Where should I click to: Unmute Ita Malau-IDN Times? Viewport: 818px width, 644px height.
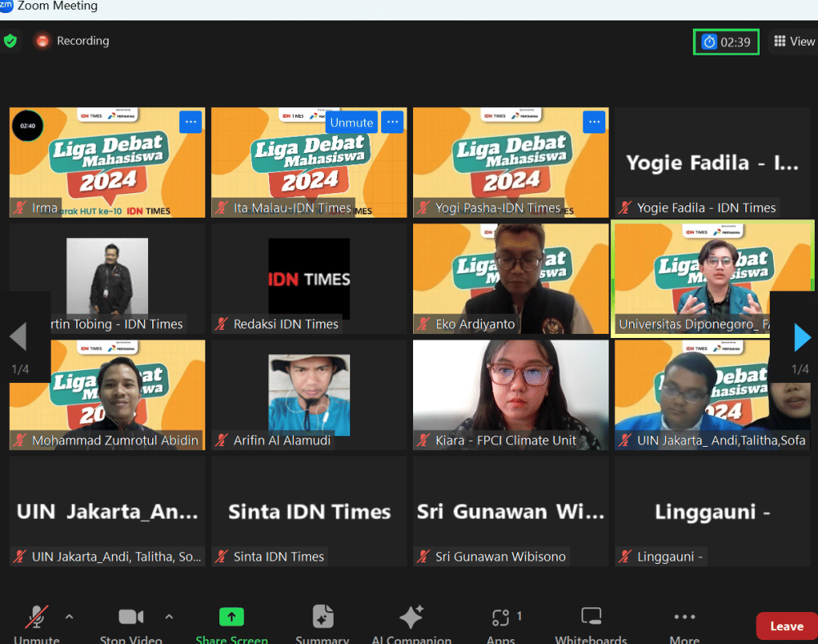click(x=351, y=122)
